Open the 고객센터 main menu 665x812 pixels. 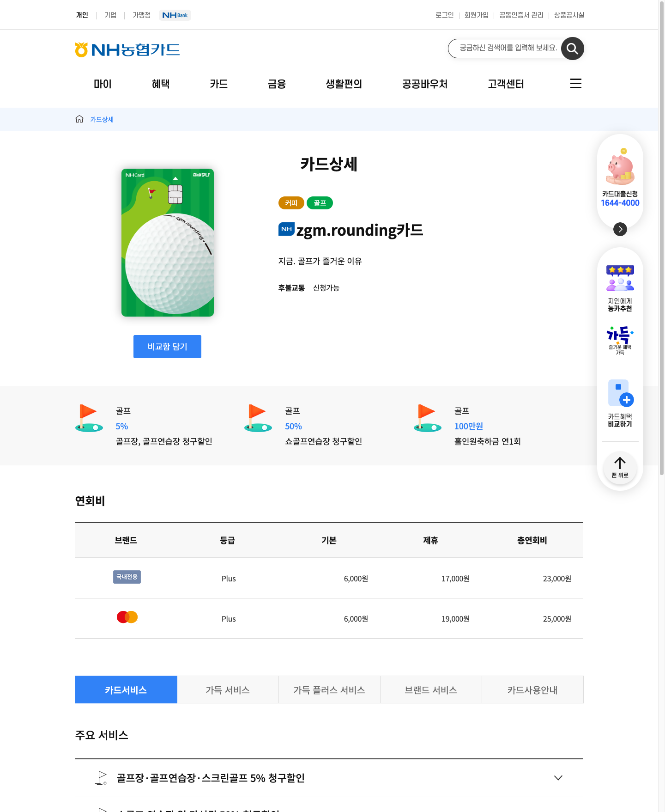pos(506,84)
